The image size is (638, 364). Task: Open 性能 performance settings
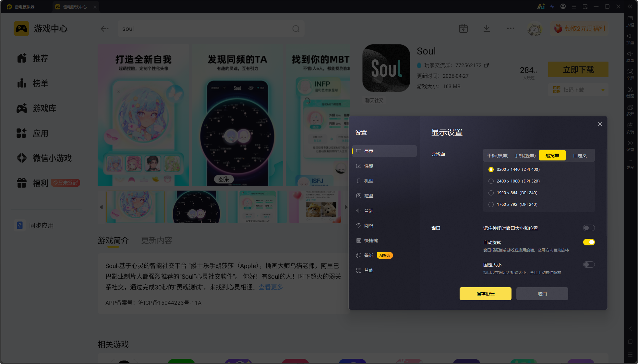click(x=384, y=166)
